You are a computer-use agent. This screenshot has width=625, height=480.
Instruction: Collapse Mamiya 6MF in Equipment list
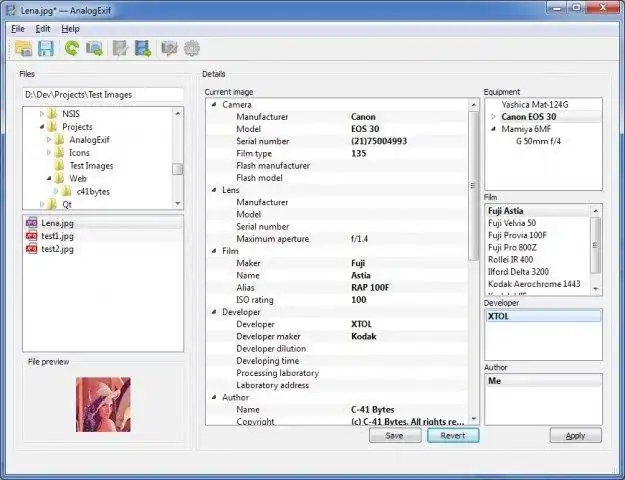[x=493, y=129]
